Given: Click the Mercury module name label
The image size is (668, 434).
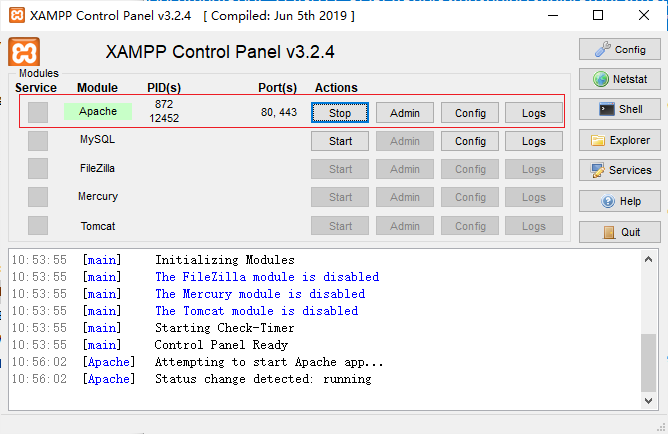Looking at the screenshot, I should 98,196.
